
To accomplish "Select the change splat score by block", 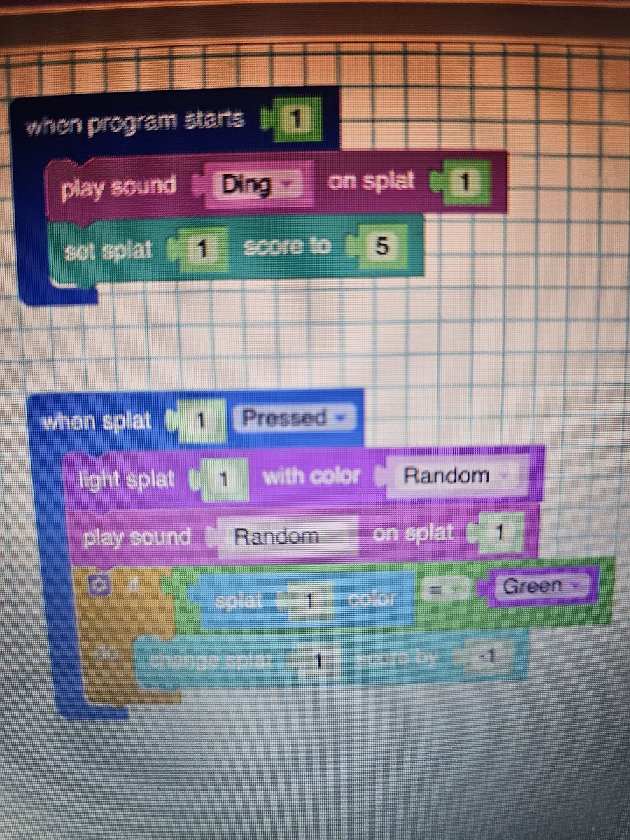I will [210, 658].
